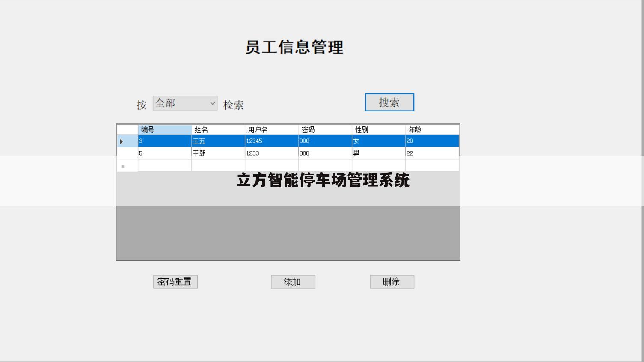
Task: Sort by the 用户名 column header
Action: pyautogui.click(x=272, y=129)
